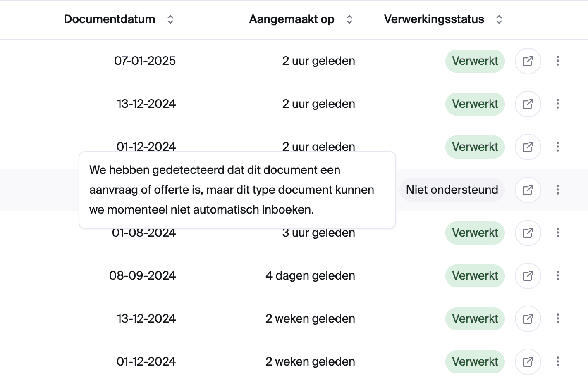Open the document from the 07-01-2025 row
The height and width of the screenshot is (380, 588).
(528, 61)
